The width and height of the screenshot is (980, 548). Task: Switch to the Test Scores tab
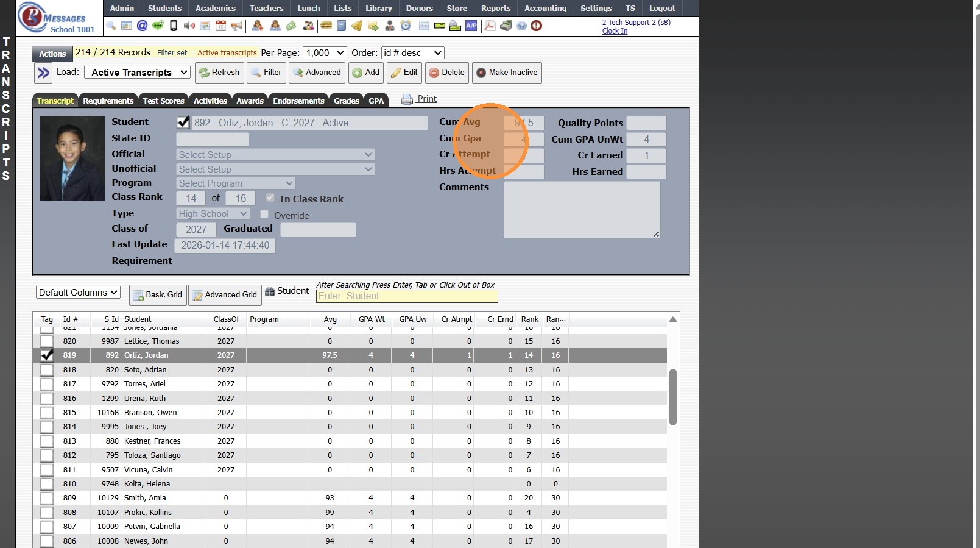tap(164, 101)
